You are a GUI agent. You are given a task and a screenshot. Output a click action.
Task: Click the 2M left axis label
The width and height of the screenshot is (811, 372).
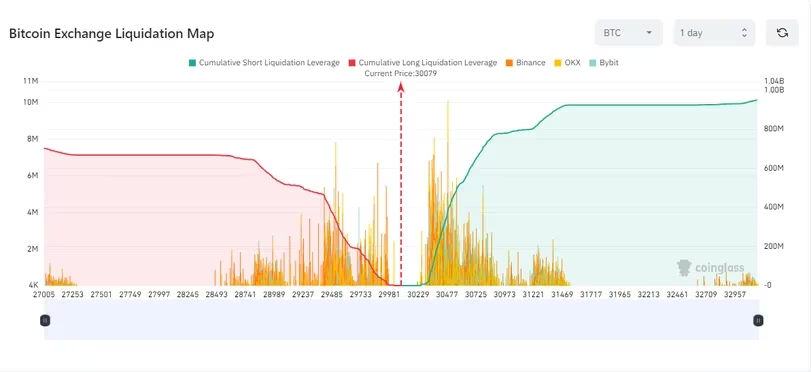(33, 249)
